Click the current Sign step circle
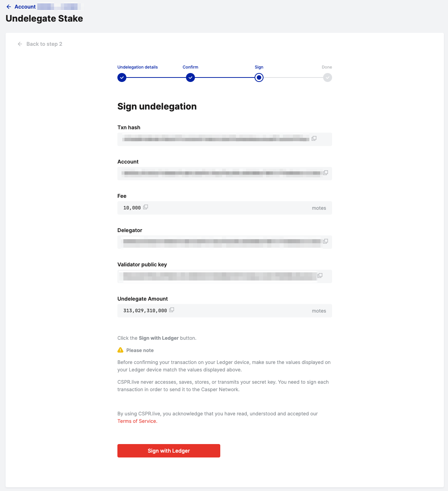Screen dimensions: 448x491 [x=259, y=77]
